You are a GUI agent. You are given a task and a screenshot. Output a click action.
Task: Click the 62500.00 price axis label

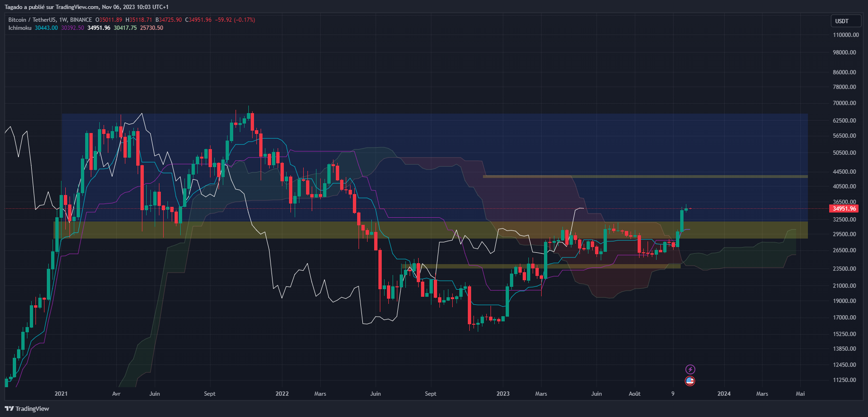[844, 121]
